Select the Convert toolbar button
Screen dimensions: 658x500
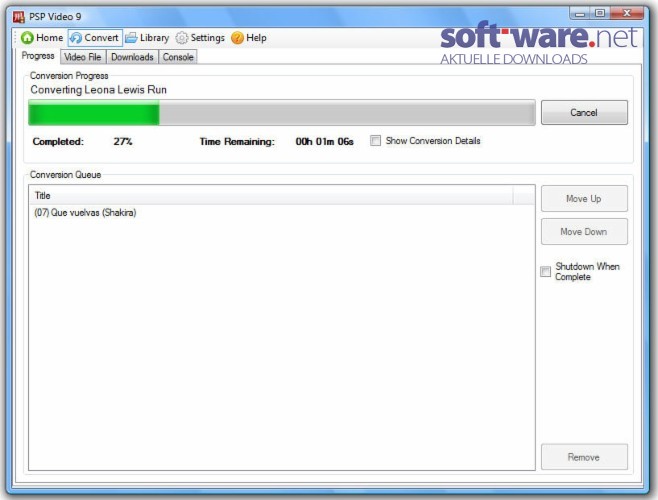tap(95, 38)
